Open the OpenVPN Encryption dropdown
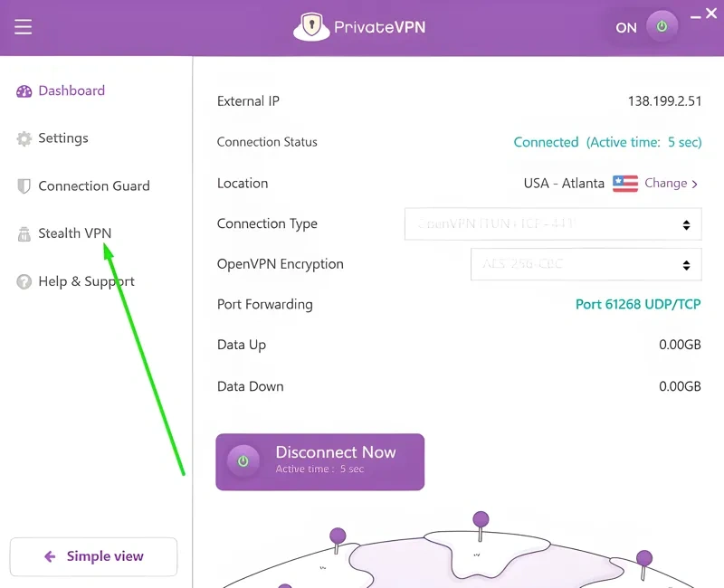Screen dimensions: 724x588 (x=586, y=264)
